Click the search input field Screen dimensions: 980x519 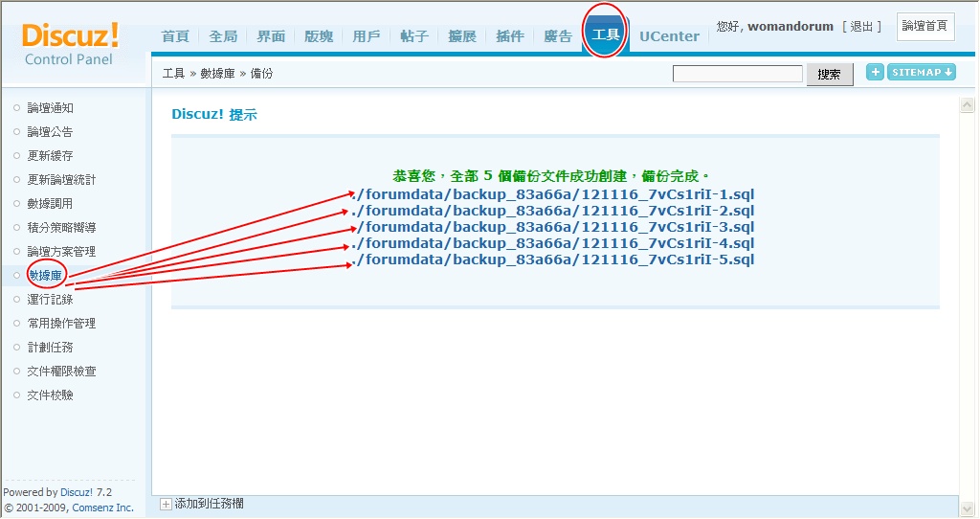pos(737,74)
